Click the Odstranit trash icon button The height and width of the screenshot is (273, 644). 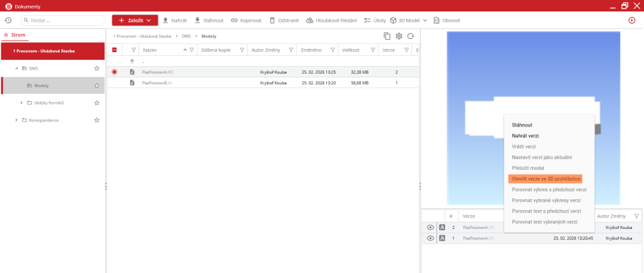[280, 20]
